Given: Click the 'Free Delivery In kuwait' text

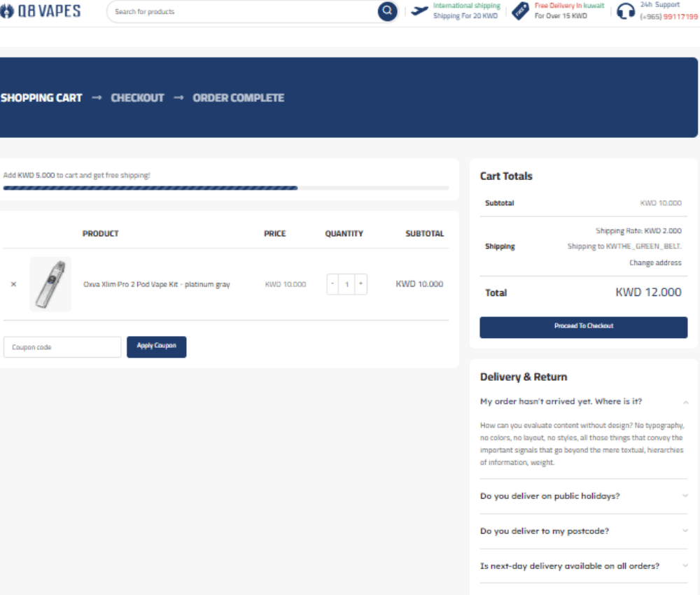Looking at the screenshot, I should pos(569,6).
